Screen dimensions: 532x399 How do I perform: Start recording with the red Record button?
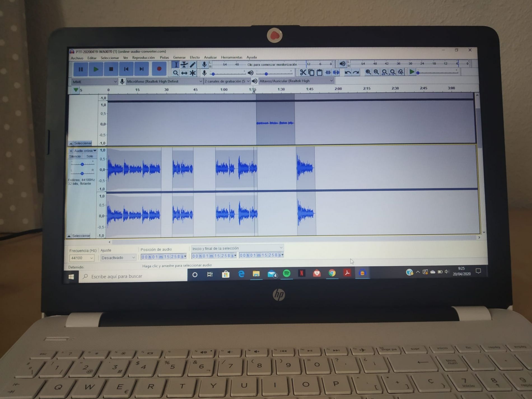coord(159,69)
